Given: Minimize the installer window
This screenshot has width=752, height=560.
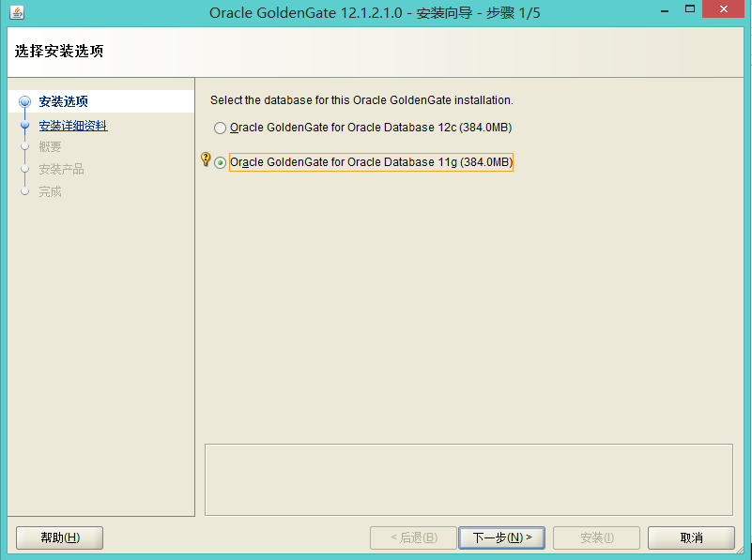Looking at the screenshot, I should 665,10.
